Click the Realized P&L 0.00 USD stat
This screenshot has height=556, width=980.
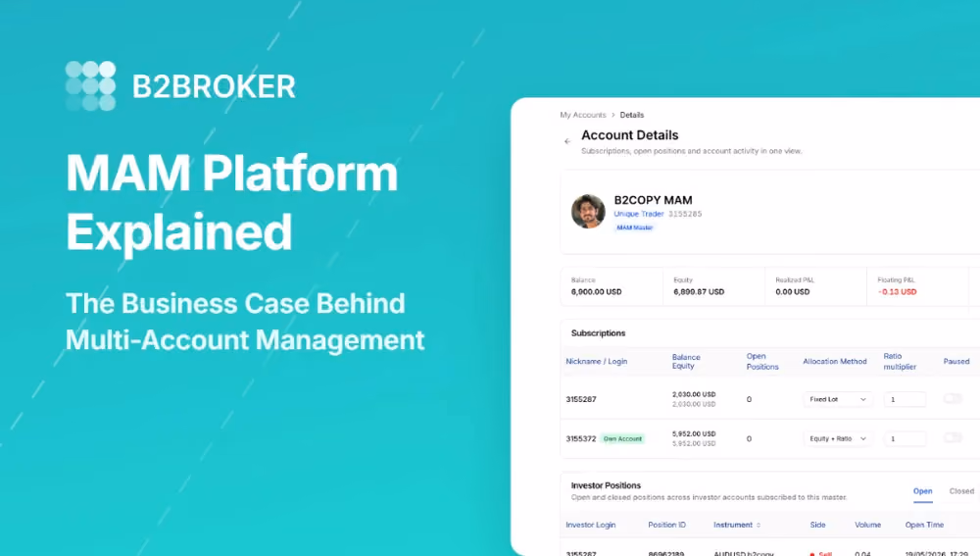click(x=815, y=286)
